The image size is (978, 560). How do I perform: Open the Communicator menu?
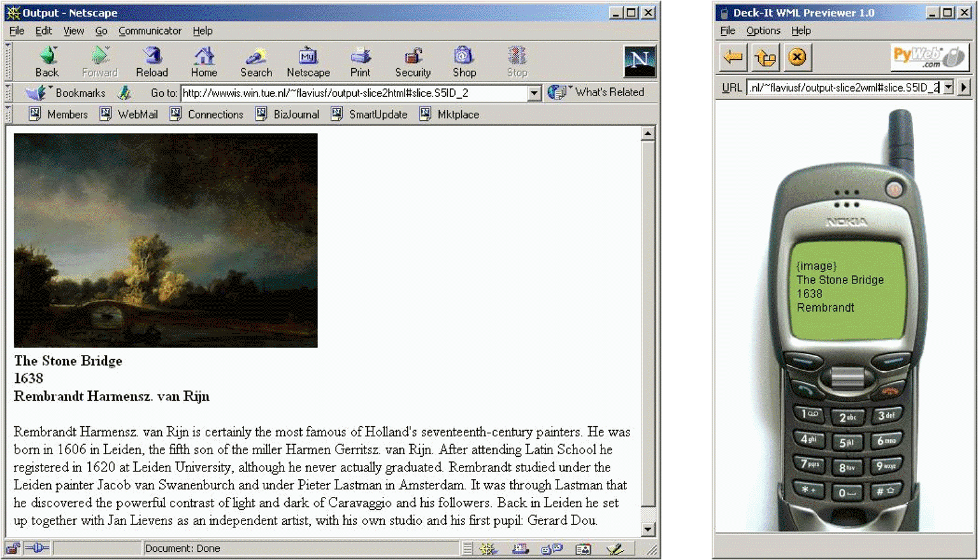(150, 31)
